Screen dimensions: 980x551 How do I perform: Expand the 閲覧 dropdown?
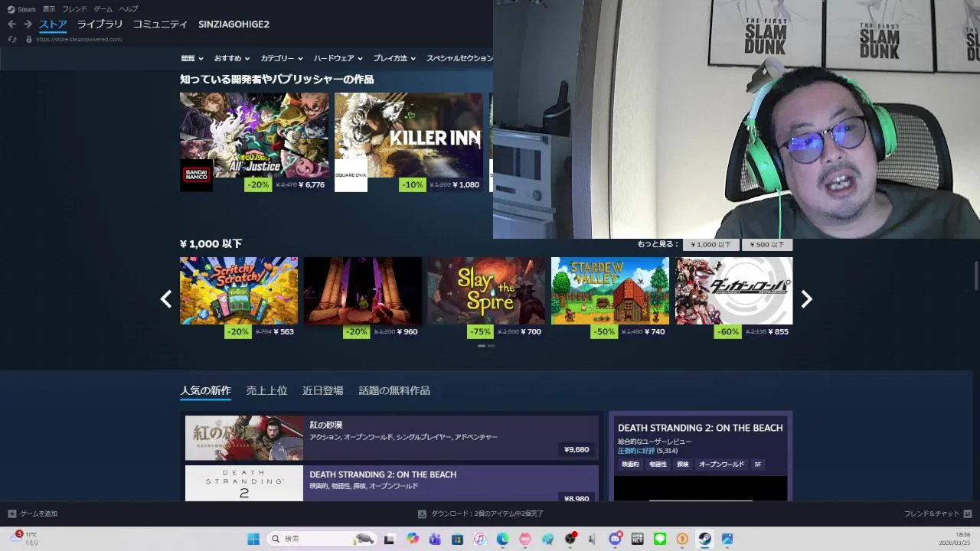192,58
